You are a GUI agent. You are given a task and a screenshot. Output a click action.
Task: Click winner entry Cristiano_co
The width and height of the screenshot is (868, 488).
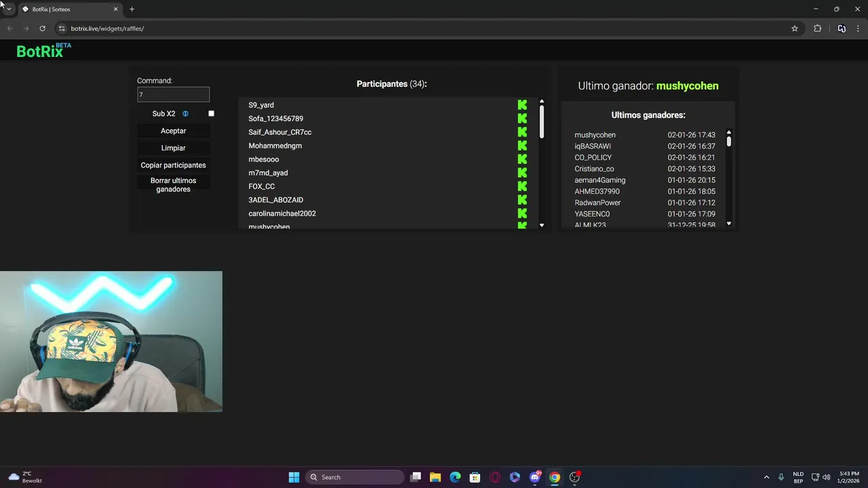(594, 169)
